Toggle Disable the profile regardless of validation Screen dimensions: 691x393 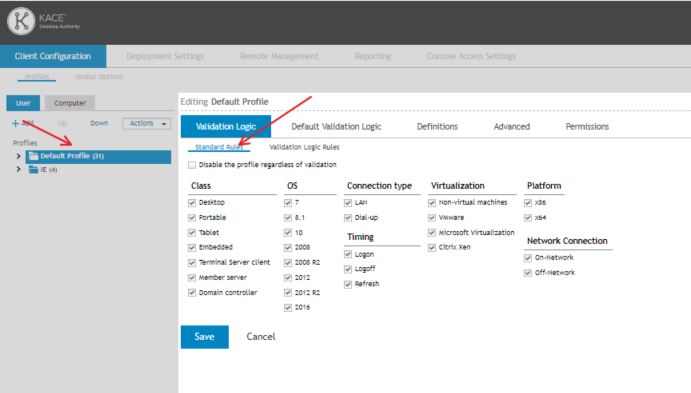[x=192, y=165]
